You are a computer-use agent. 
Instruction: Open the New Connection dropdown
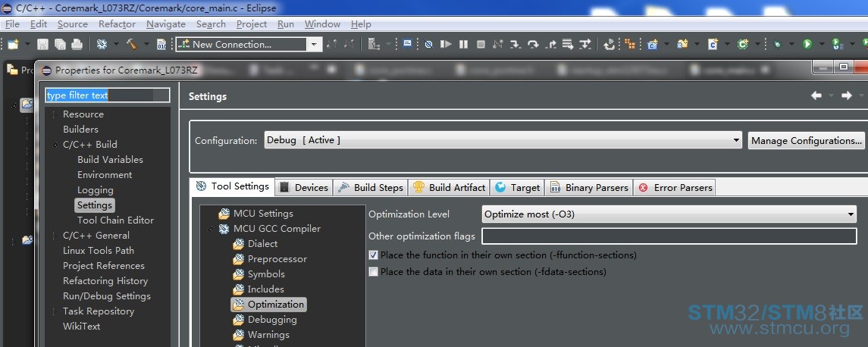click(x=315, y=44)
